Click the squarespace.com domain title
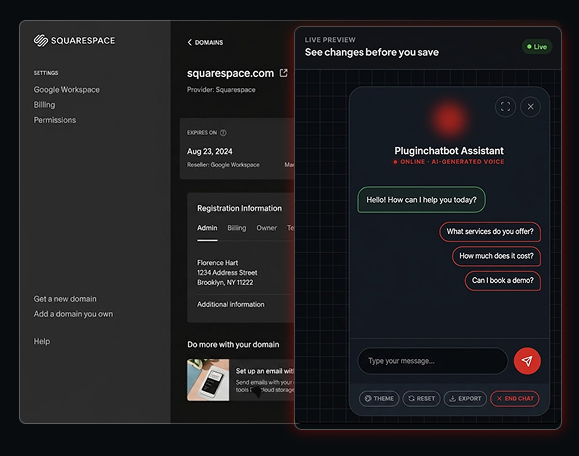The height and width of the screenshot is (456, 579). 230,73
